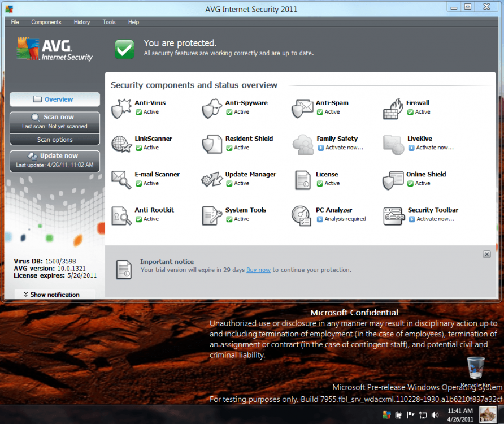Select the PC Analyzer icon

click(x=302, y=215)
